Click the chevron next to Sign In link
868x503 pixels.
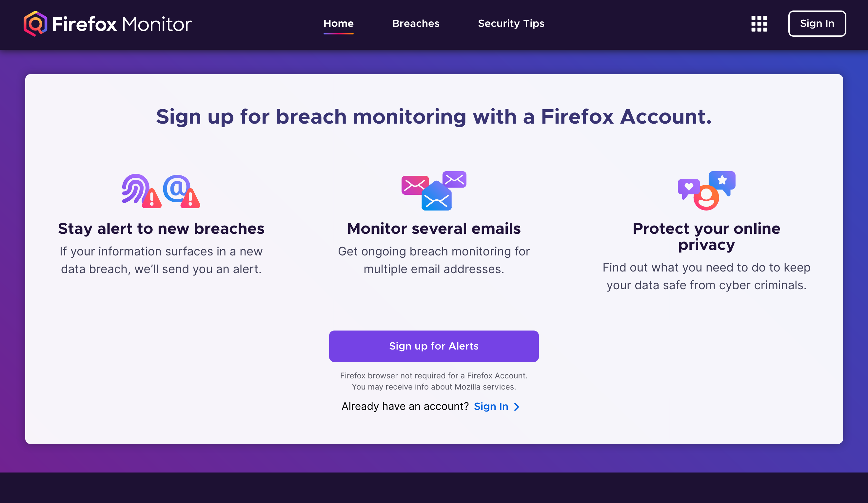tap(516, 407)
